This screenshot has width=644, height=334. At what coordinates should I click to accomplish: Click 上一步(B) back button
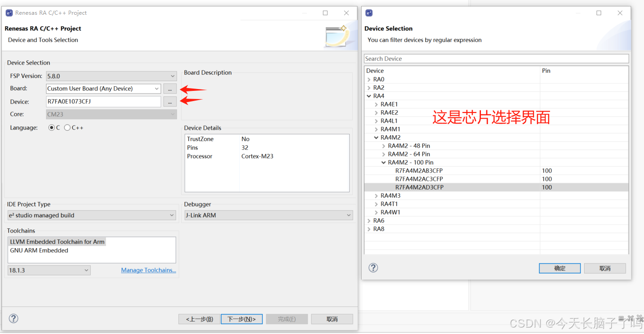tap(199, 319)
